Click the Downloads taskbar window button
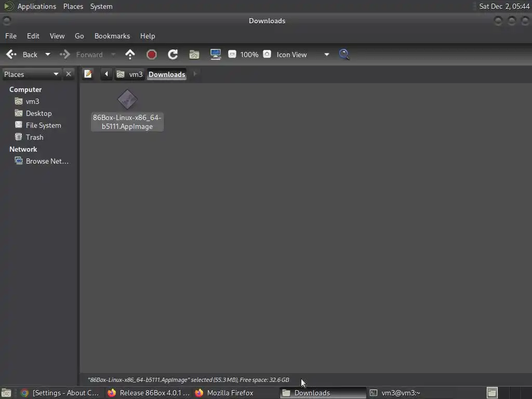The height and width of the screenshot is (399, 532). [323, 393]
